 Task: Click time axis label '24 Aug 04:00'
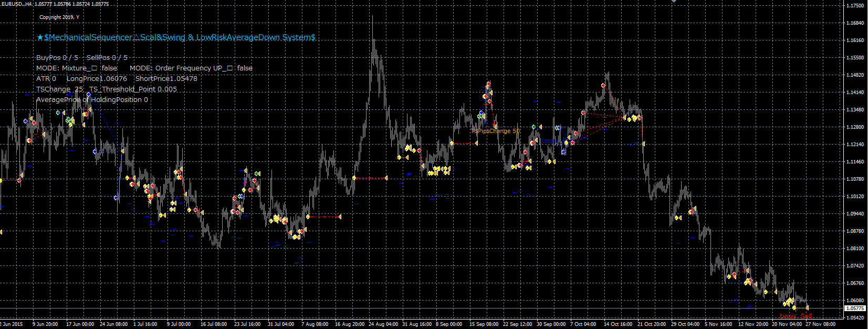(383, 324)
